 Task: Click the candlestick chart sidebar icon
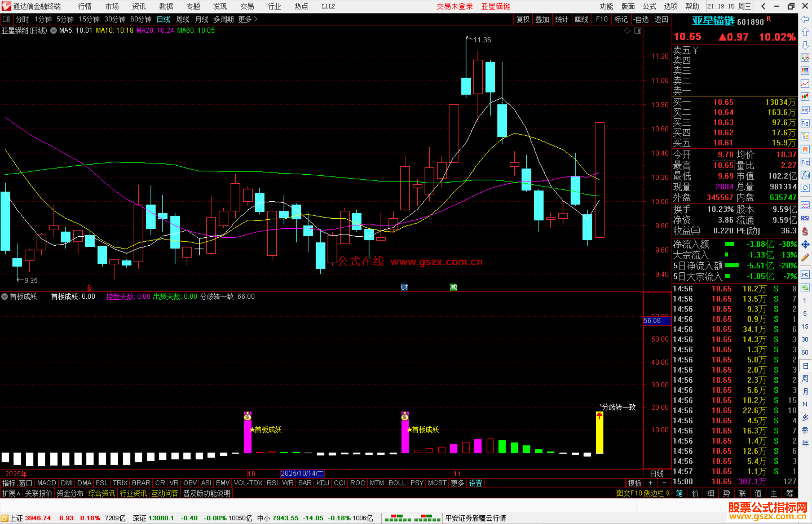pos(805,97)
